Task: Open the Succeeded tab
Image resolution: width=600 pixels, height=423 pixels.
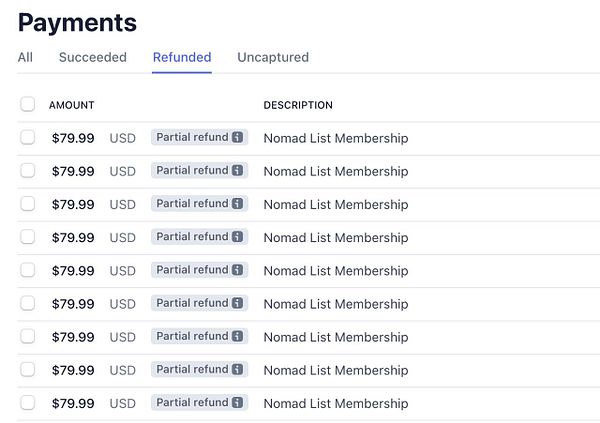Action: point(93,57)
